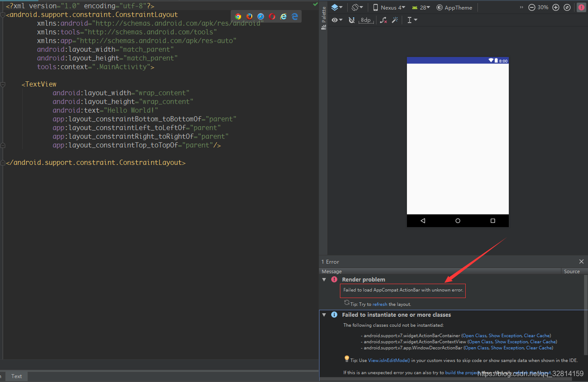588x382 pixels.
Task: Click back button in device preview
Action: [423, 221]
